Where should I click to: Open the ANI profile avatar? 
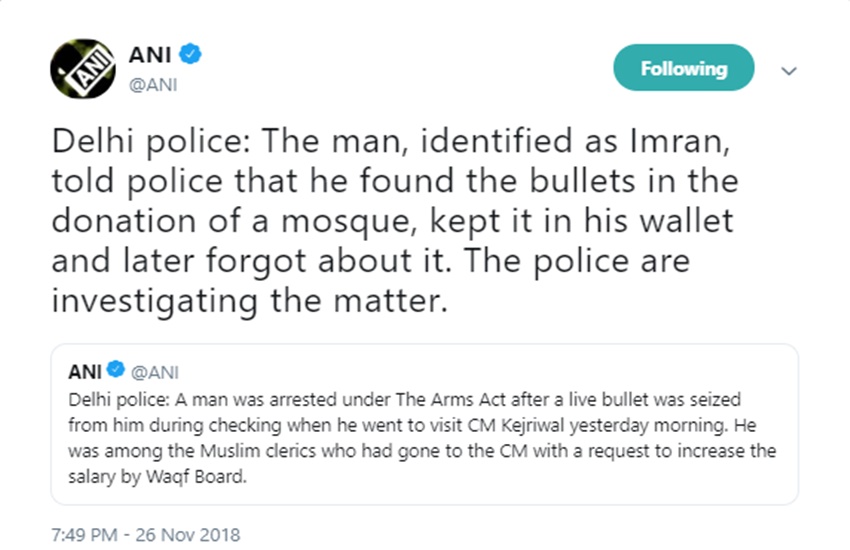(83, 70)
